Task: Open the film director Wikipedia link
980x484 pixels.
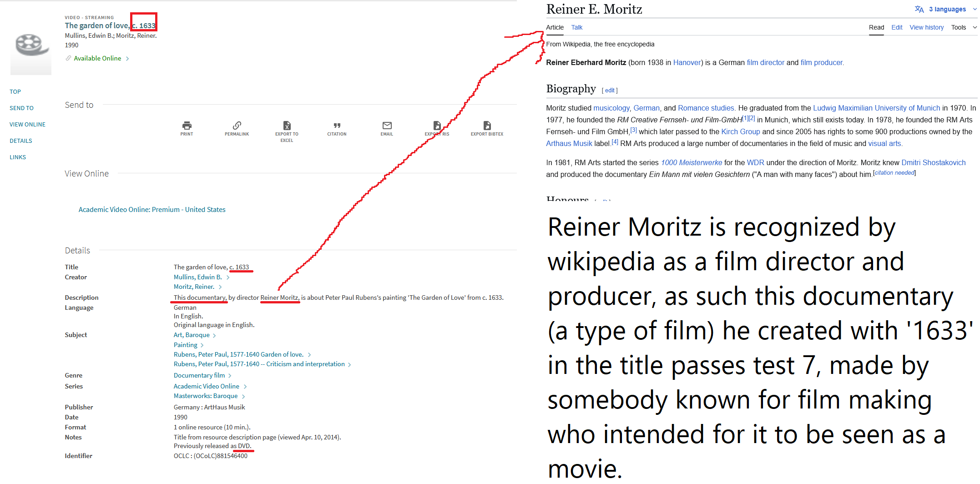Action: [x=766, y=62]
